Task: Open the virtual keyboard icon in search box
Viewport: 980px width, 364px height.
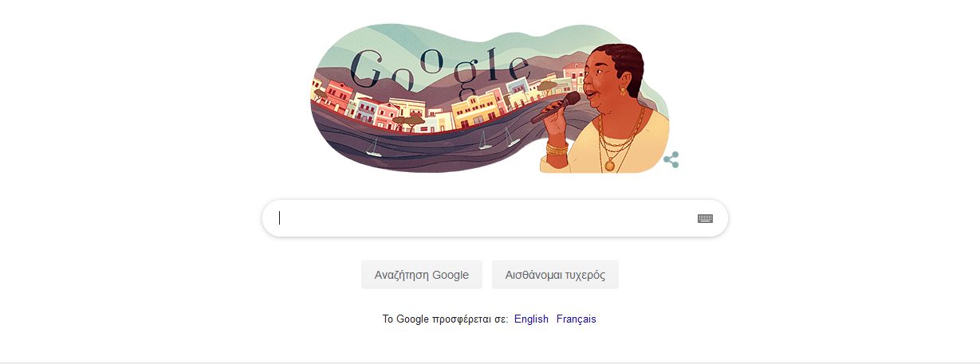Action: [705, 218]
